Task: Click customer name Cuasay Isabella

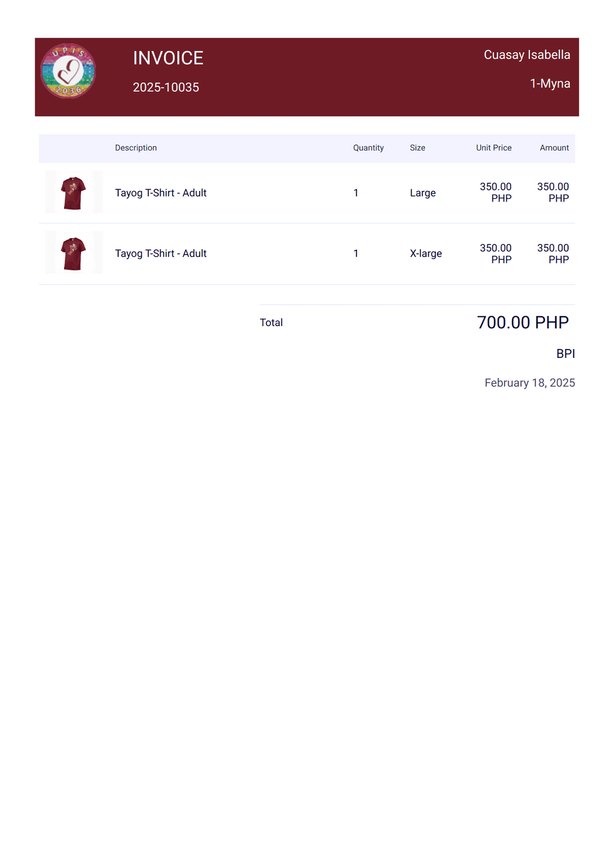Action: click(x=527, y=55)
